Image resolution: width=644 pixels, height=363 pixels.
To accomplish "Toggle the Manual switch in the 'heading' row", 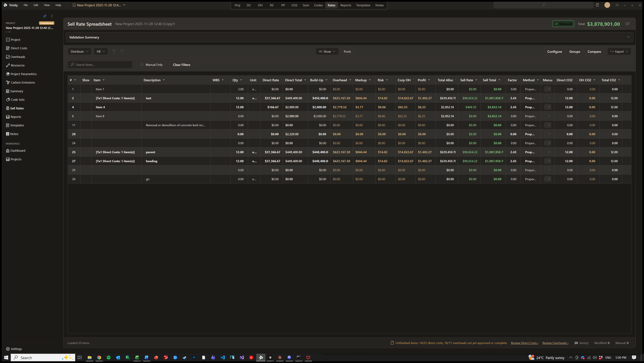I will 547,161.
